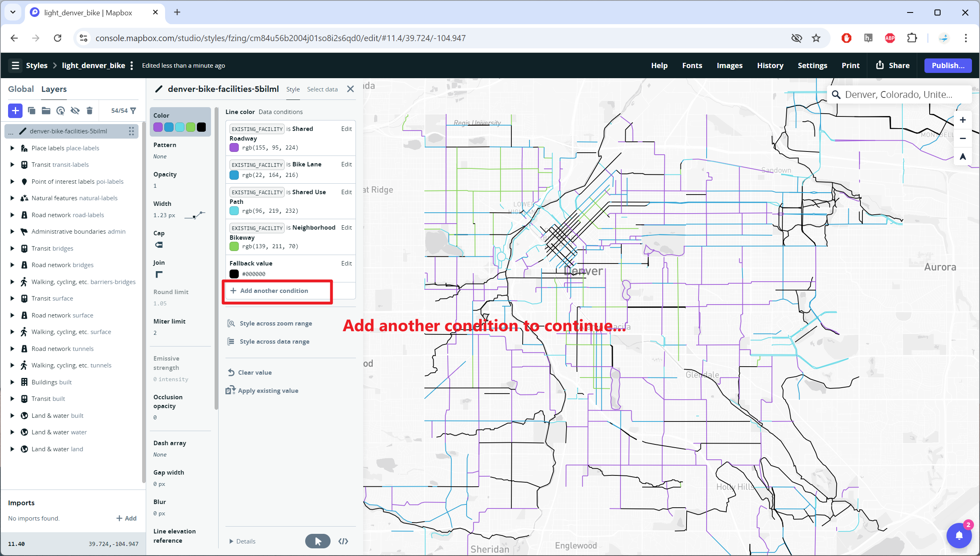The height and width of the screenshot is (556, 980).
Task: Delete the selected layer with trash icon
Action: click(89, 110)
